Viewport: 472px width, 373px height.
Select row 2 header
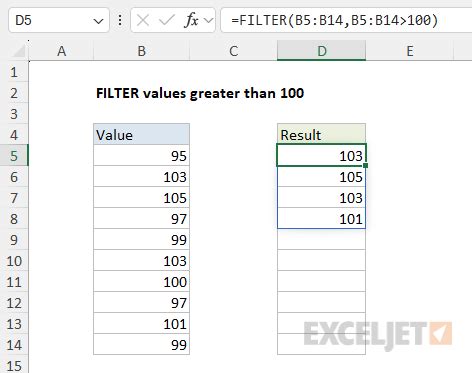tap(14, 93)
